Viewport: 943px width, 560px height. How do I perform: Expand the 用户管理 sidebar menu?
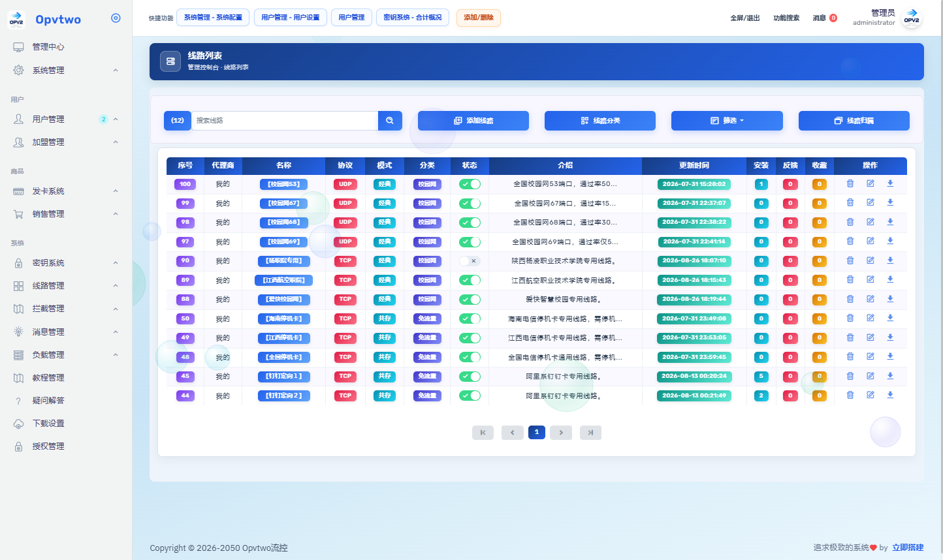tap(66, 119)
